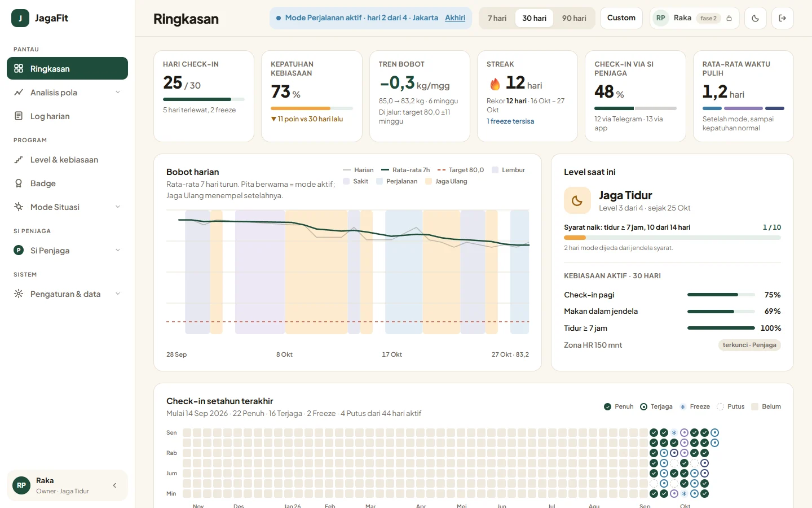
Task: Click the level requirement progress bar showing 1/10
Action: [x=673, y=238]
